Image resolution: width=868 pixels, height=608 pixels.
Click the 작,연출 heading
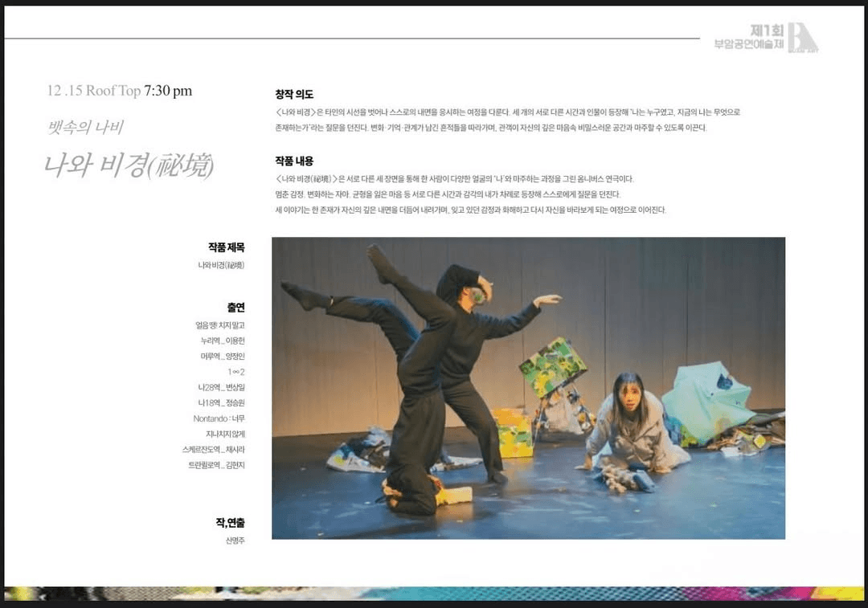click(x=229, y=523)
